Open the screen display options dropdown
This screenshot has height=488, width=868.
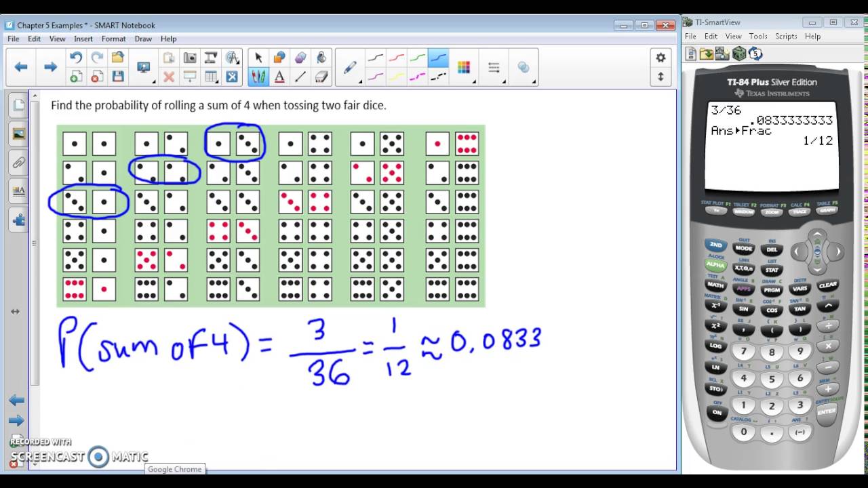144,67
